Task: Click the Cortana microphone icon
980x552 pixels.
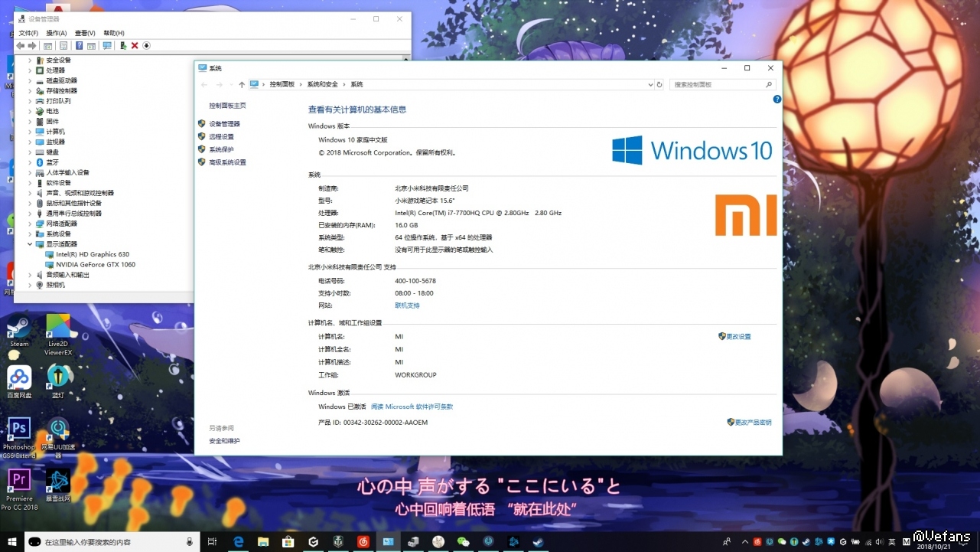Action: point(190,541)
